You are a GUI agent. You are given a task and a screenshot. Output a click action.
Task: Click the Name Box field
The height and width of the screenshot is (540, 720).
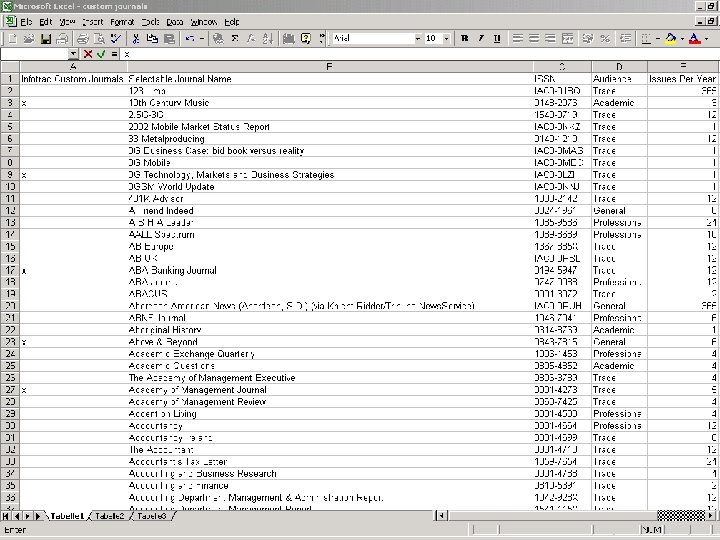[35, 54]
